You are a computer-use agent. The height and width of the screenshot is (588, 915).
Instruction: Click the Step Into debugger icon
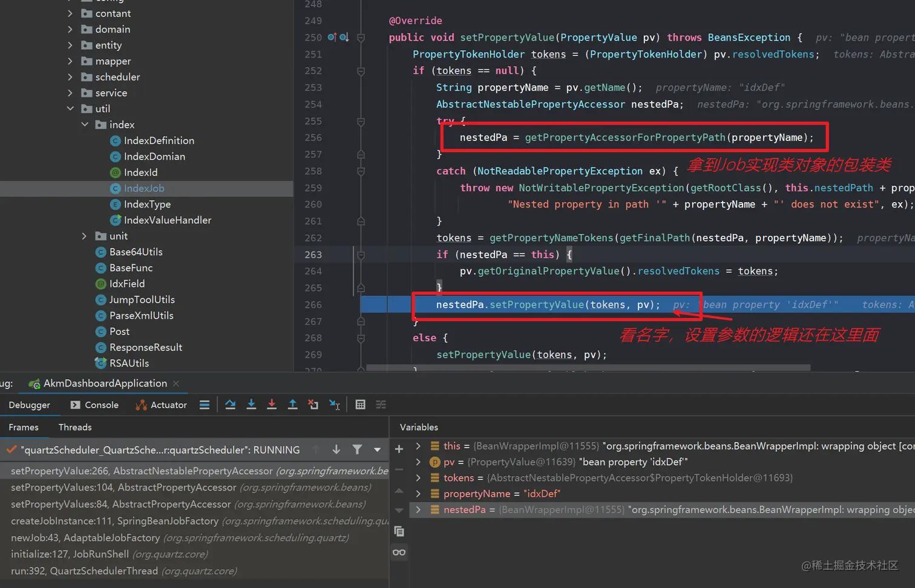(x=251, y=405)
